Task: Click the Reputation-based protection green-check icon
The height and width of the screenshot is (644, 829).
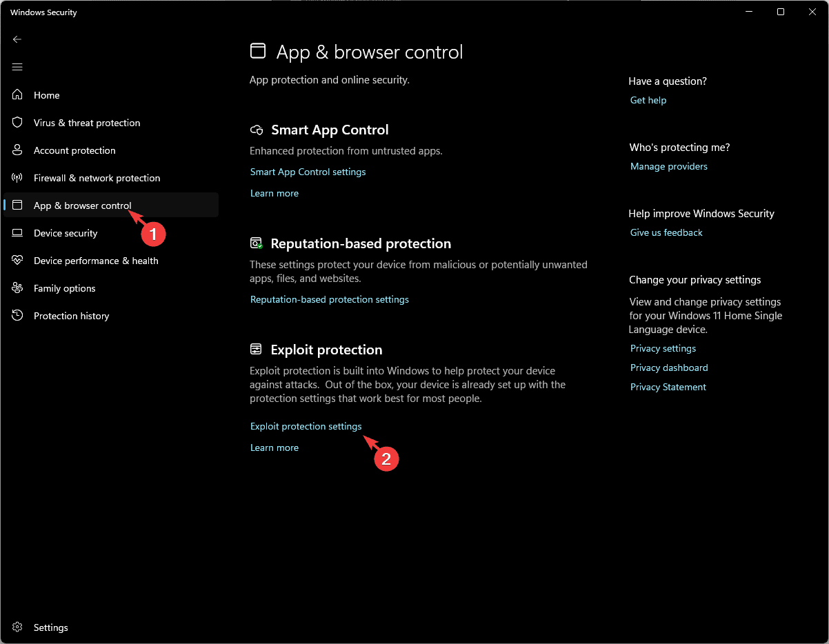Action: [x=256, y=243]
